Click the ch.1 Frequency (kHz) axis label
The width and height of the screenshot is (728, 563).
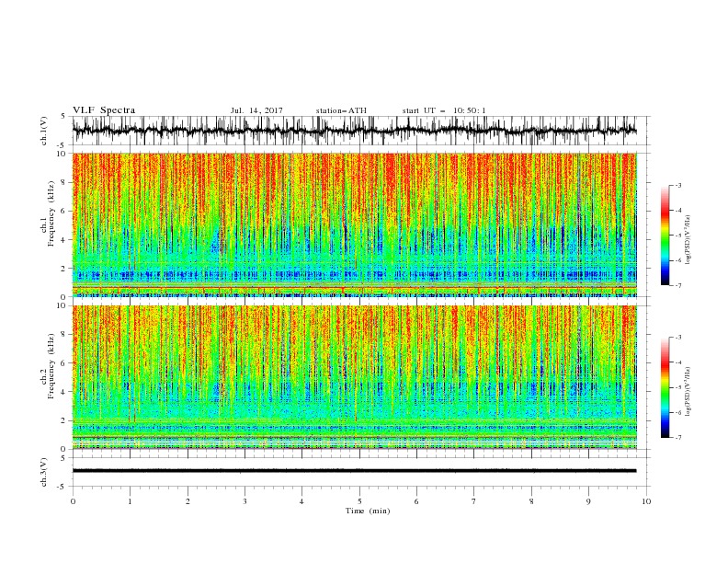[x=48, y=213]
